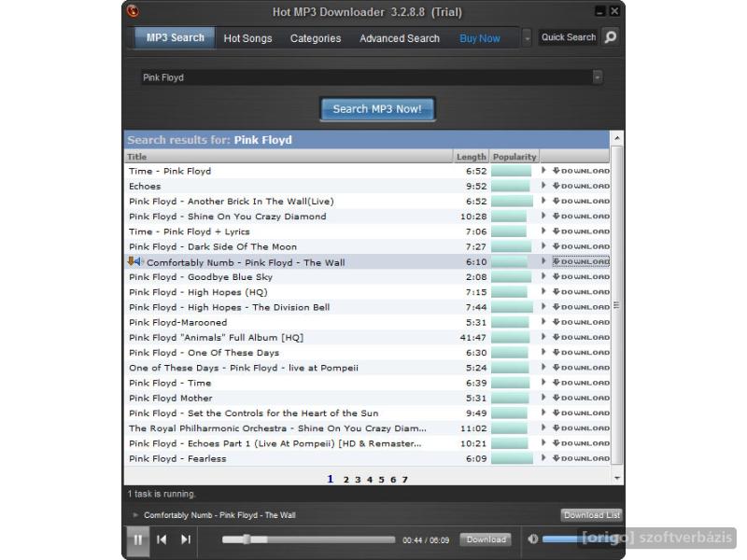Click the Quick Search magnifier icon
Viewport: 747px width, 560px height.
pos(611,37)
